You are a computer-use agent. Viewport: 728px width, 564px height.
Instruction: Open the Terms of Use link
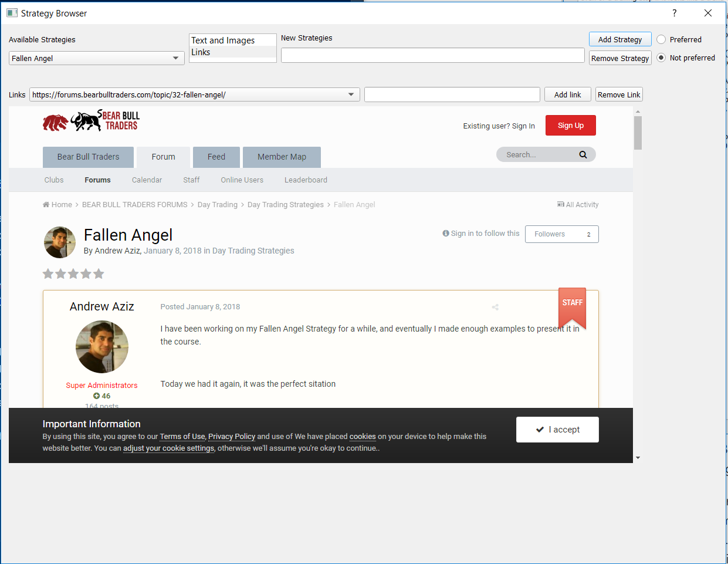[182, 436]
